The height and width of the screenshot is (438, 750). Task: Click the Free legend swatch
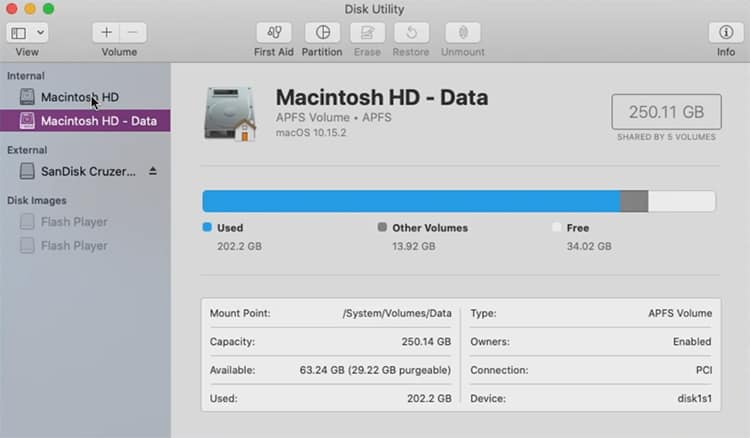(x=556, y=227)
